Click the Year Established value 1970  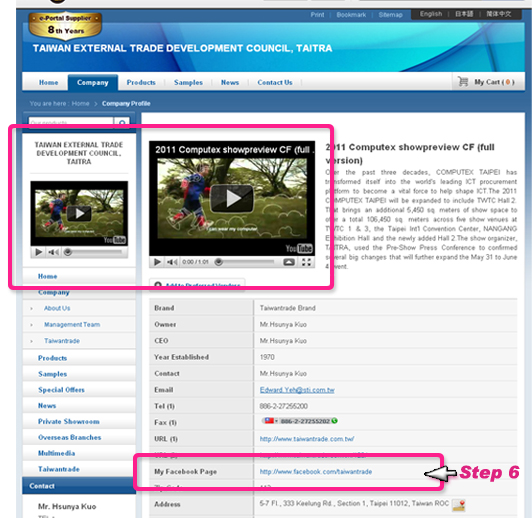point(267,357)
